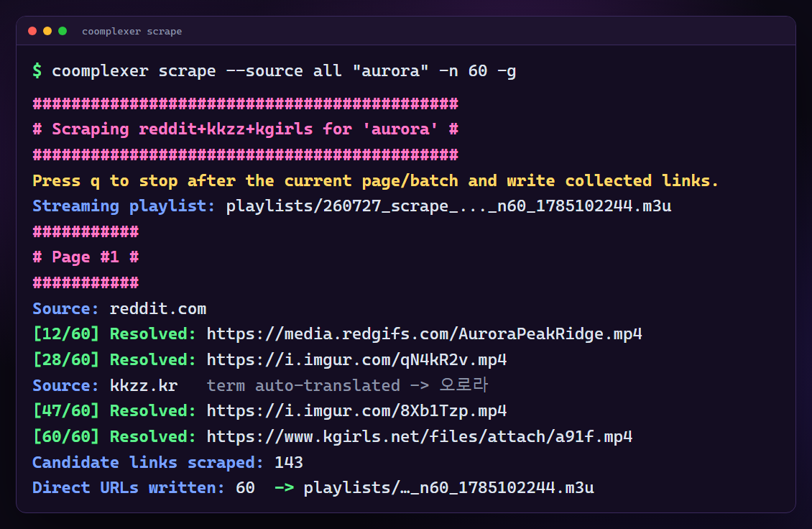
Task: Open the redgifs AuroraPeakRidge.mp4 URL
Action: click(424, 334)
